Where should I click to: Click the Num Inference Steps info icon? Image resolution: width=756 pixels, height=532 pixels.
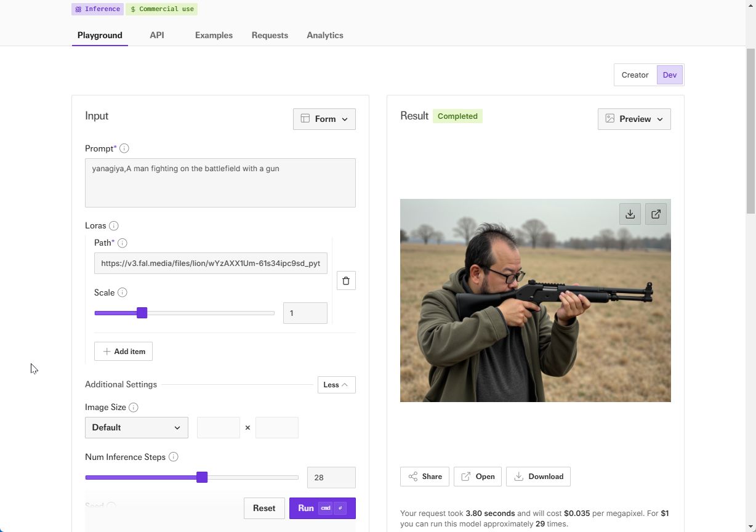point(174,457)
